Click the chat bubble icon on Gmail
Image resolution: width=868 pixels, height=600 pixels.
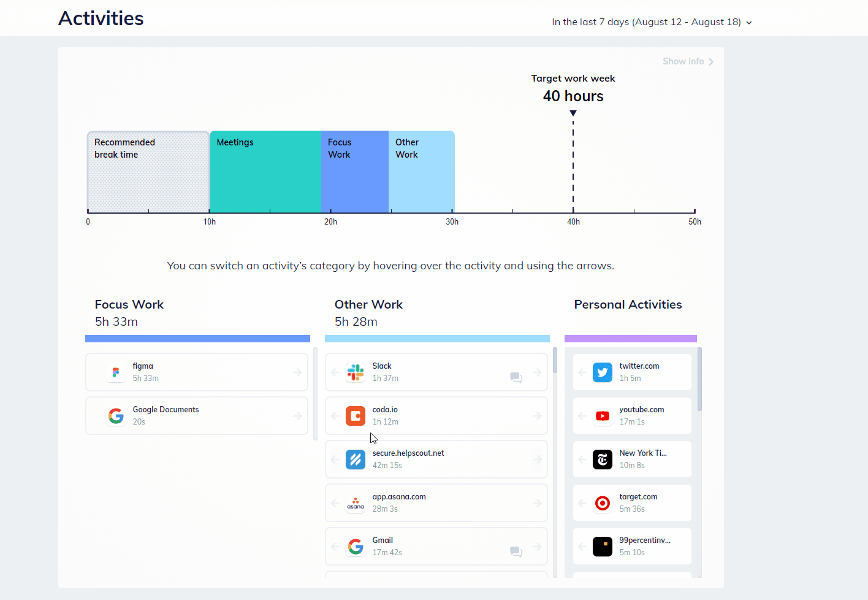516,552
